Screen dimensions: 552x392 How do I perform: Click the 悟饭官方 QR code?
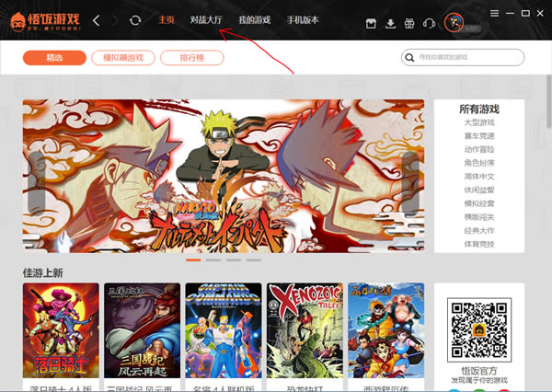point(479,330)
